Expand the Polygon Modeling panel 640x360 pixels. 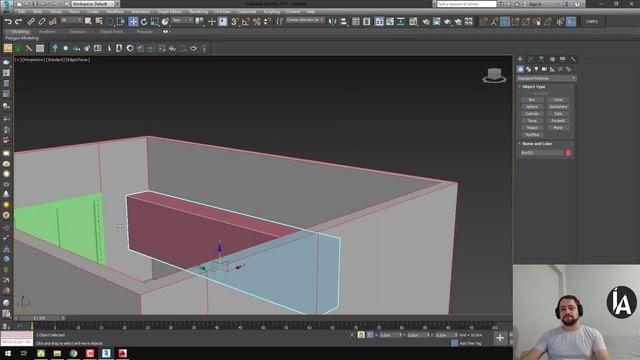click(22, 38)
